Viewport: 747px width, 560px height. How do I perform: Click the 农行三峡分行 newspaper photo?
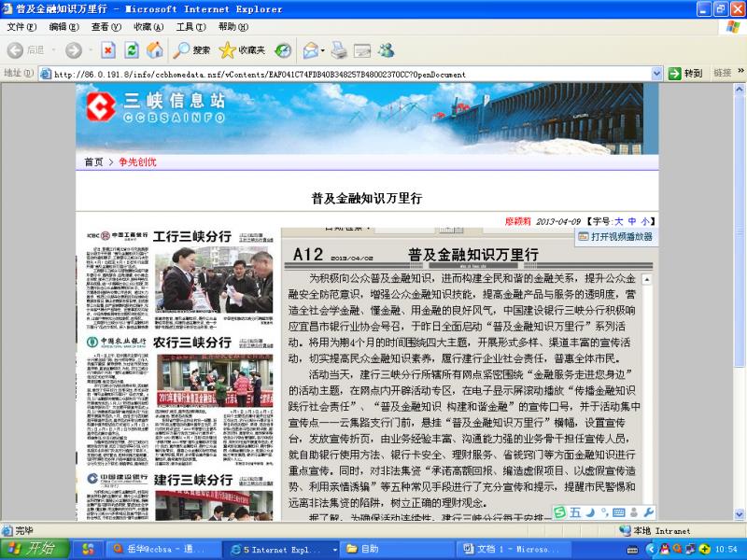pyautogui.click(x=215, y=380)
